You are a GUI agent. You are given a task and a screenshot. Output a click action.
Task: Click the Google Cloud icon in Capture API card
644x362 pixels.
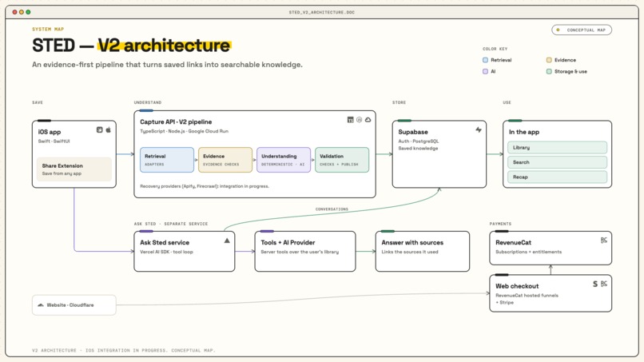[368, 120]
